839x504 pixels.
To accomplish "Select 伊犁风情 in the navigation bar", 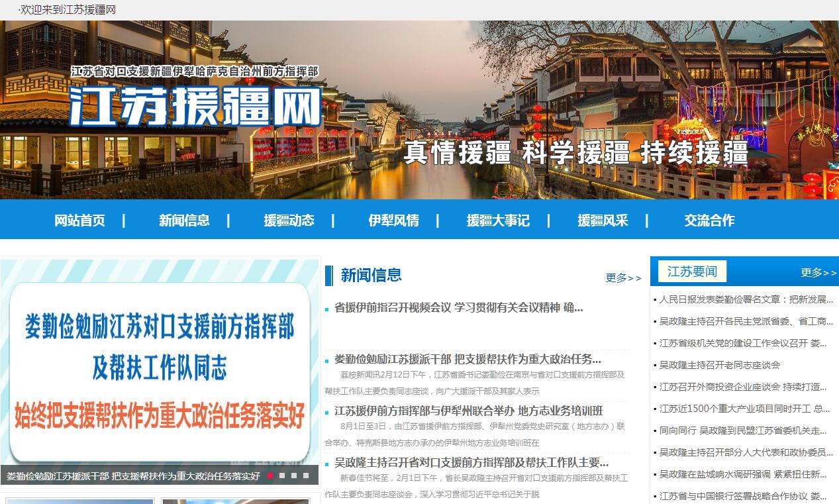I will 393,221.
